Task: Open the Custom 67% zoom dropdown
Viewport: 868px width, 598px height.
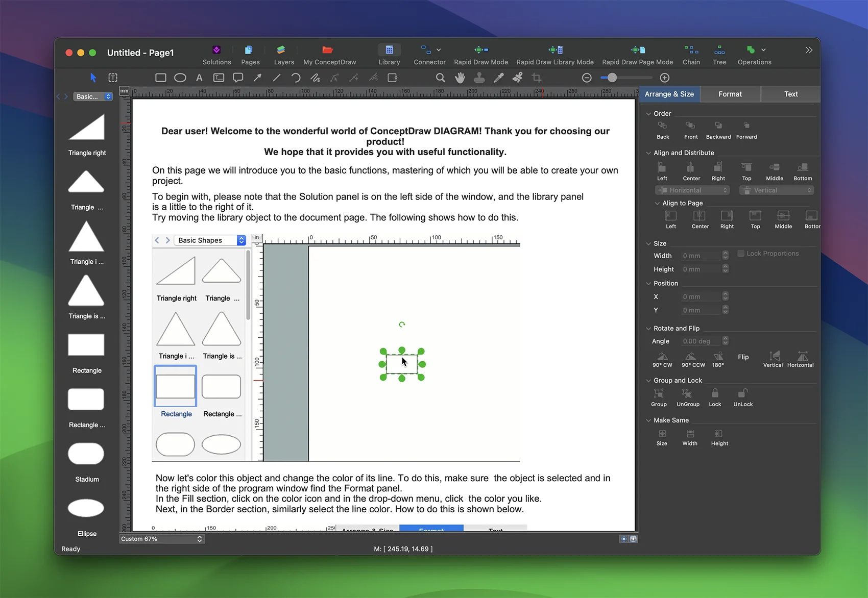Action: tap(162, 539)
